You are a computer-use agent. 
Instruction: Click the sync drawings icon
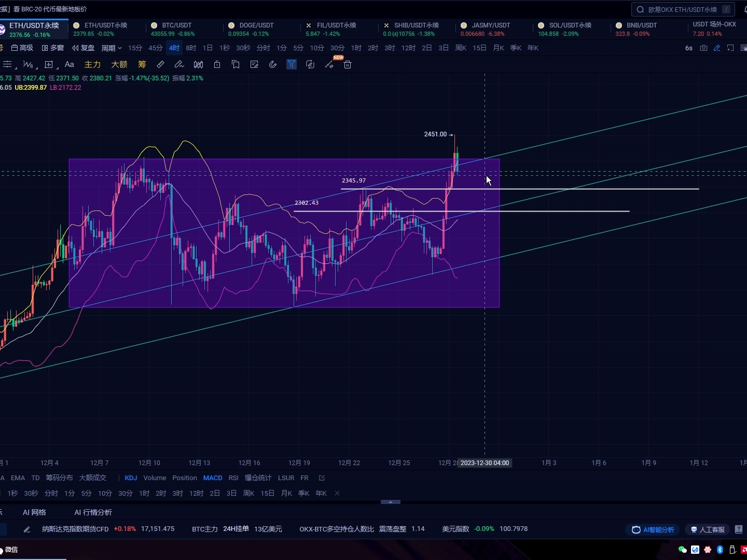[310, 64]
